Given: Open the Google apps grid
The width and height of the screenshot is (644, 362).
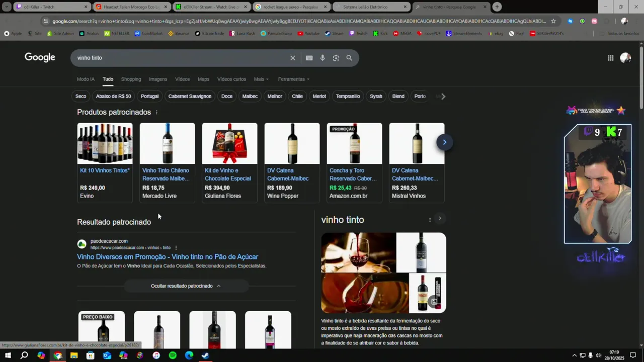Looking at the screenshot, I should pyautogui.click(x=610, y=58).
